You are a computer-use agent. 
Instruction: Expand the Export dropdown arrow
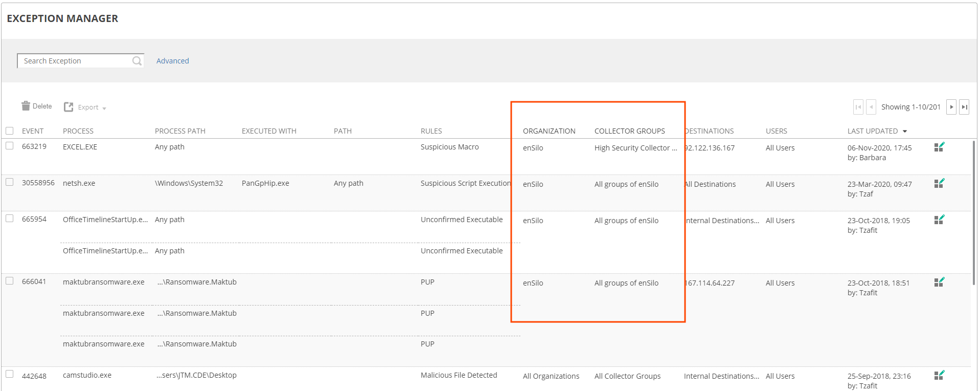point(104,108)
